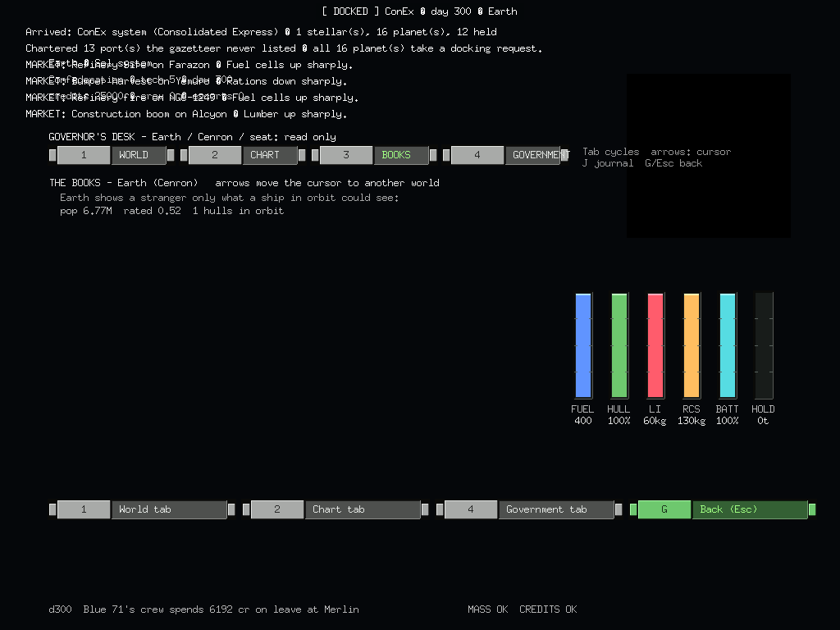Click the red LI gauge bar
This screenshot has width=840, height=630.
655,345
